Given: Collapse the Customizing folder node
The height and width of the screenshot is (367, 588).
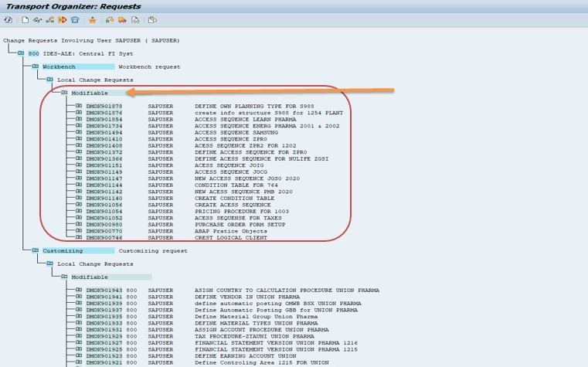Looking at the screenshot, I should coord(35,250).
